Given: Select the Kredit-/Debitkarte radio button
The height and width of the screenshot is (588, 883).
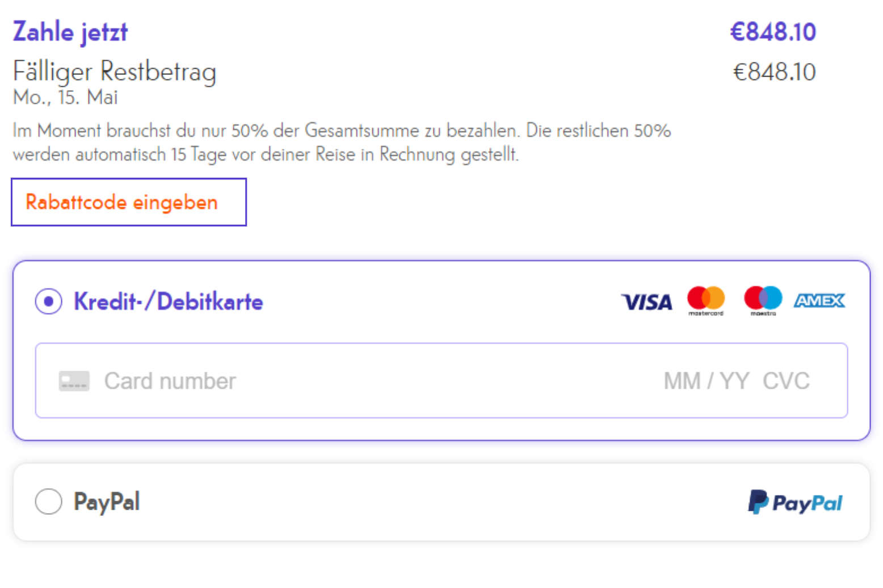Looking at the screenshot, I should click(49, 301).
